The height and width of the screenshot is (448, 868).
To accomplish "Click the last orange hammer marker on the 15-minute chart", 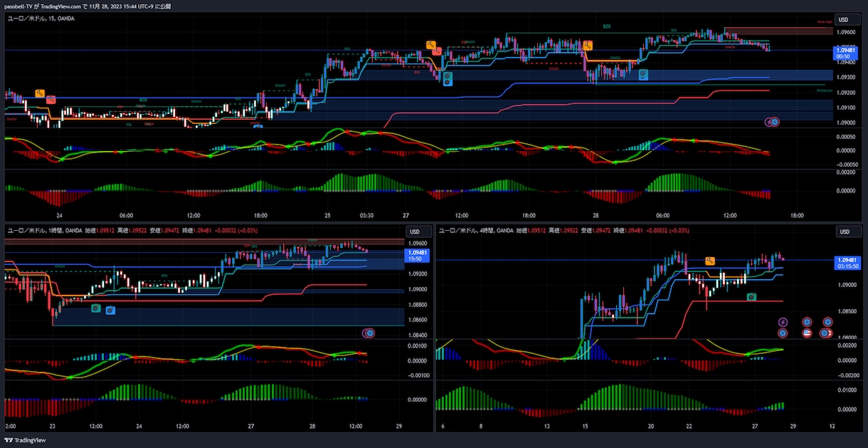I will coord(588,45).
